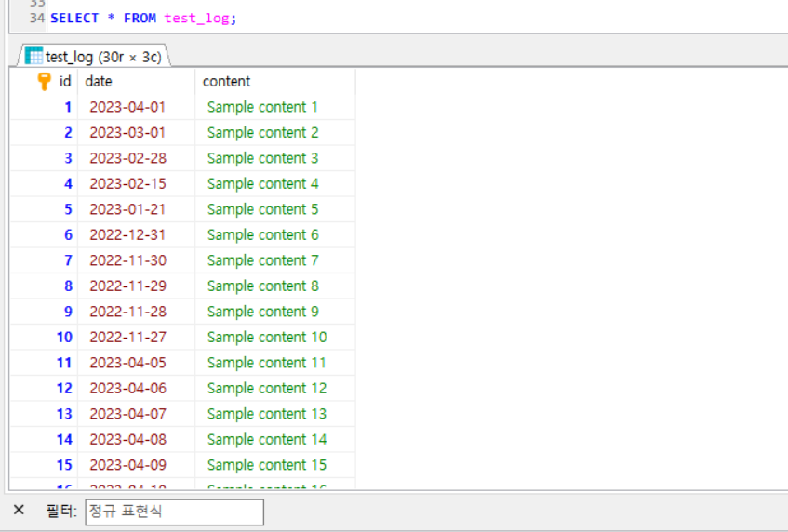Select the SQL line 'SELECT * FROM test_log;'
The image size is (788, 532).
point(143,18)
